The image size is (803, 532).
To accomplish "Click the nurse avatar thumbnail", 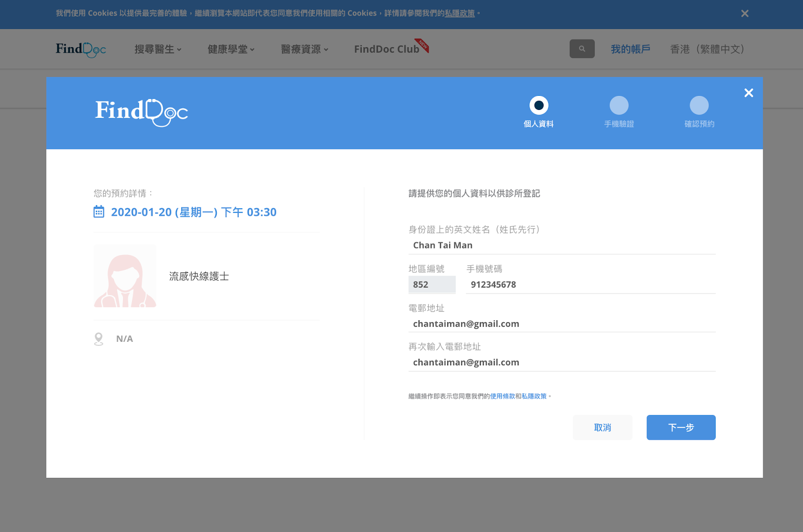I will pos(125,276).
